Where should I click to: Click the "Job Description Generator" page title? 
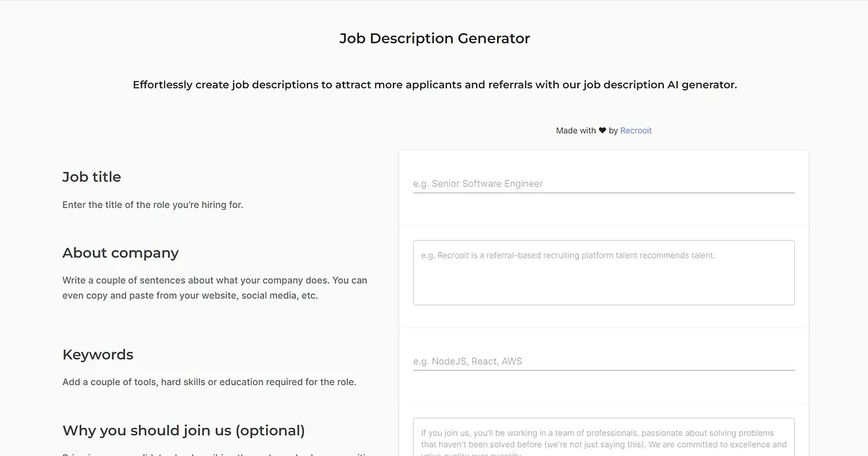click(x=435, y=38)
